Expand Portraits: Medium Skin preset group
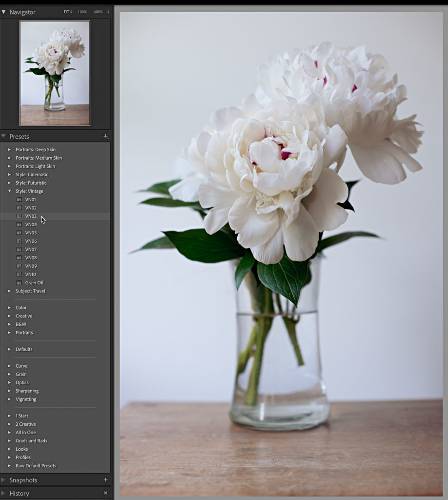The width and height of the screenshot is (448, 500). tap(9, 158)
